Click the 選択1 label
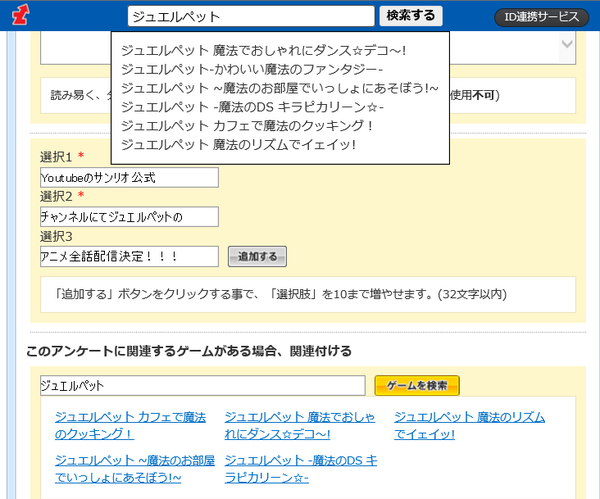The height and width of the screenshot is (499, 600). tap(56, 157)
